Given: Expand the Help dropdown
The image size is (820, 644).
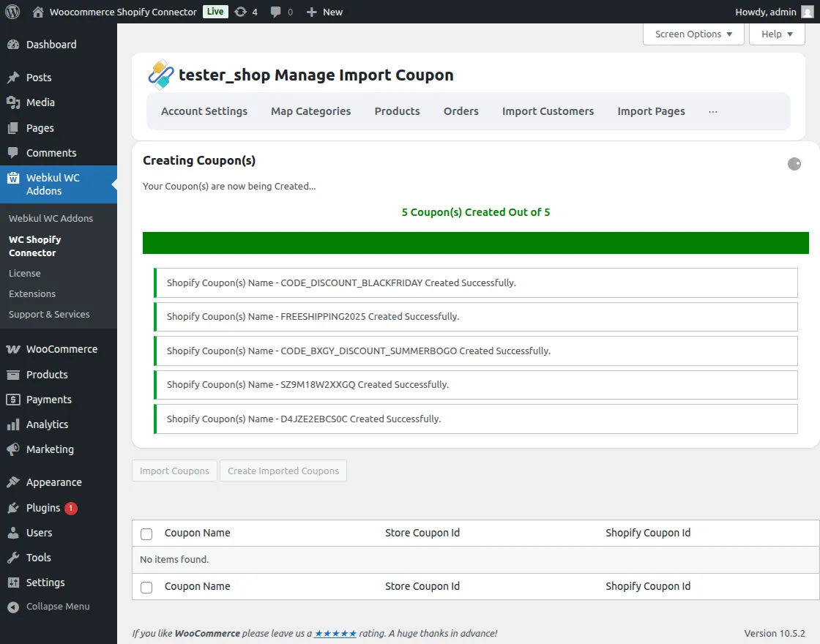Looking at the screenshot, I should [x=777, y=34].
